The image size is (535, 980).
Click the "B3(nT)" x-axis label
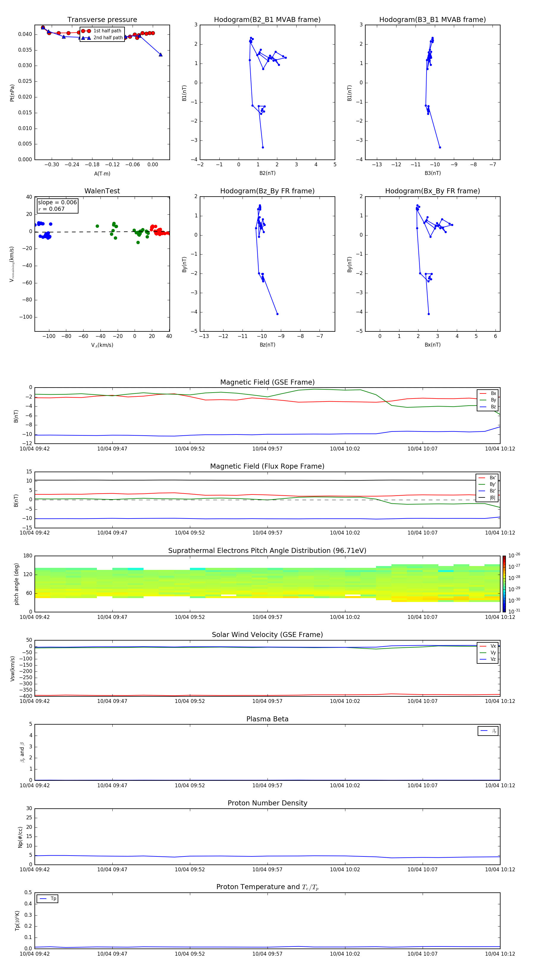tap(432, 173)
